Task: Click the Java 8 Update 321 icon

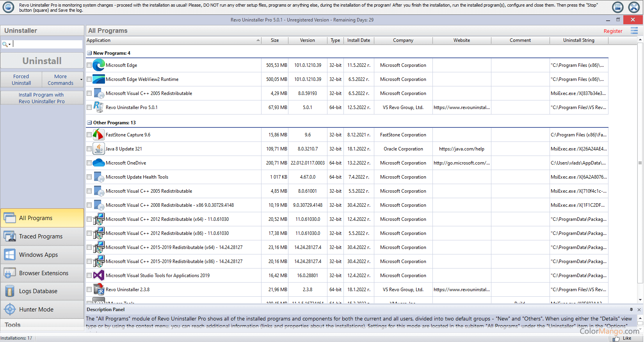Action: click(99, 149)
